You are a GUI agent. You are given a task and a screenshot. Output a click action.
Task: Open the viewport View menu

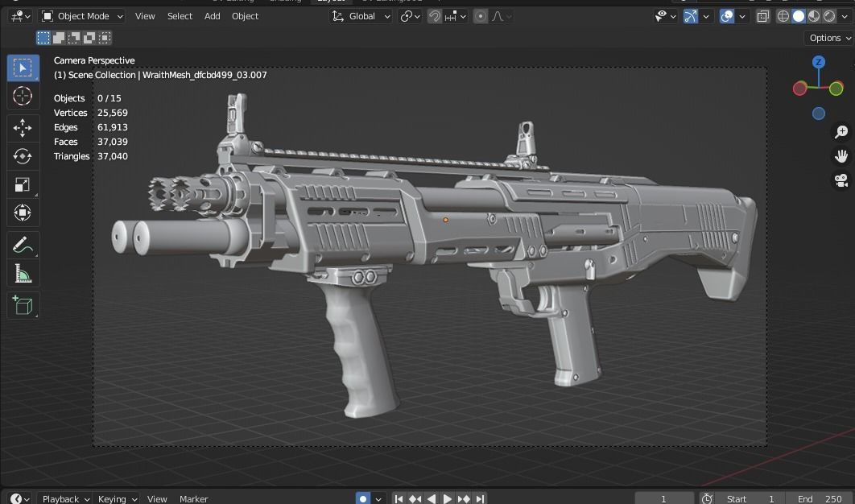coord(145,16)
